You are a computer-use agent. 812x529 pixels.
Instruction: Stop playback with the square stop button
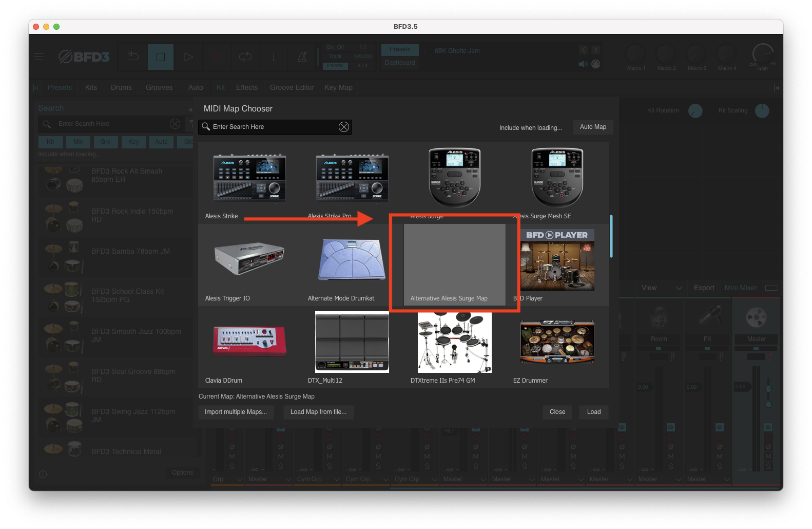(161, 56)
